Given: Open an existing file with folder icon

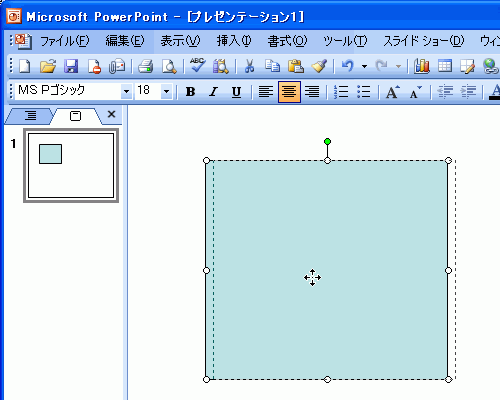Looking at the screenshot, I should click(48, 66).
